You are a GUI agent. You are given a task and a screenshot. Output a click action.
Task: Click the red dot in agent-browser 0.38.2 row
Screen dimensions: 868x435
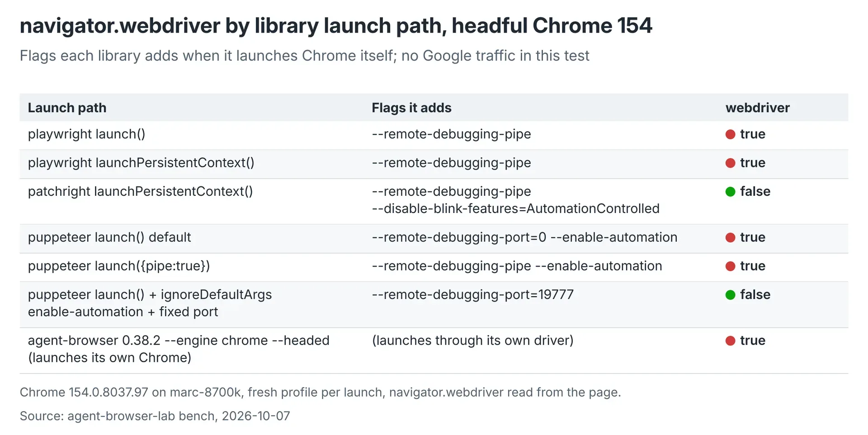(x=730, y=341)
